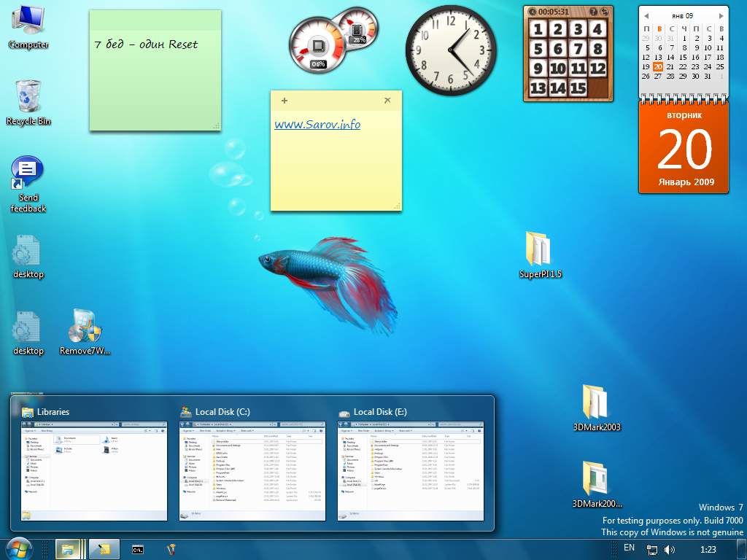This screenshot has width=747, height=560.
Task: Go to next month in calendar gadget
Action: pyautogui.click(x=721, y=15)
